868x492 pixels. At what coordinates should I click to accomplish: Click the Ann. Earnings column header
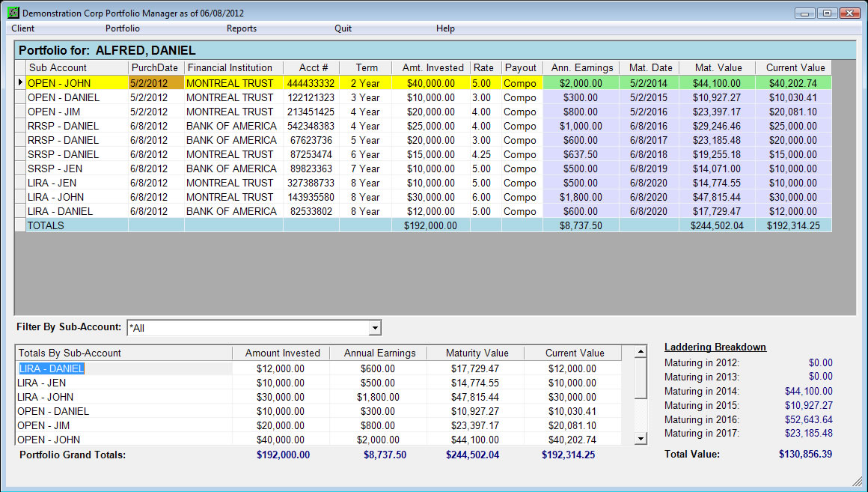(581, 67)
